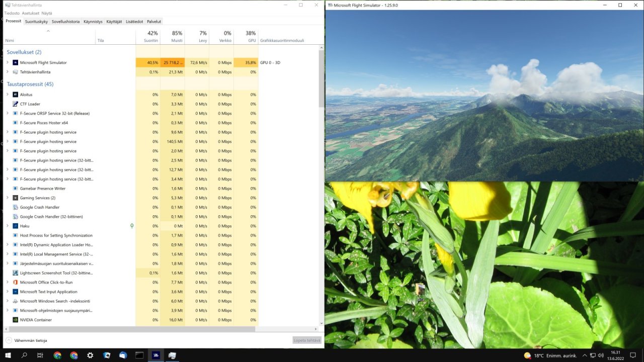Click the Task Manager taskbar icon
644x362 pixels.
172,355
